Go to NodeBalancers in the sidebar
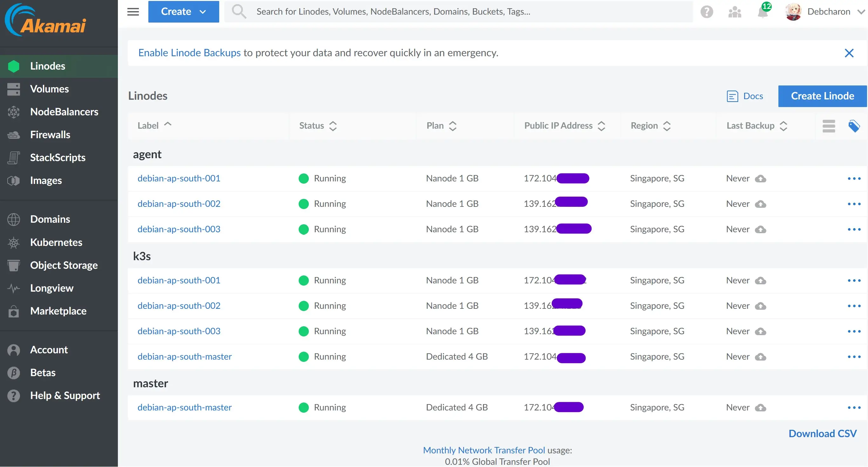The width and height of the screenshot is (868, 467). click(59, 112)
